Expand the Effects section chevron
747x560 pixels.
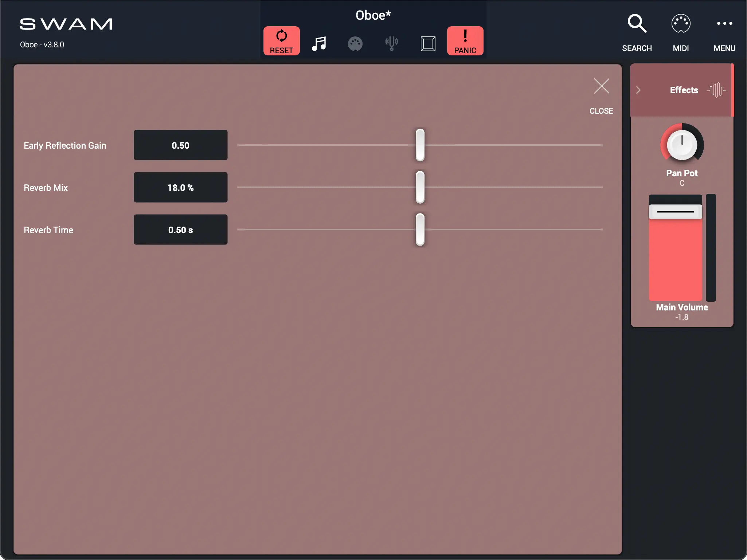tap(638, 90)
